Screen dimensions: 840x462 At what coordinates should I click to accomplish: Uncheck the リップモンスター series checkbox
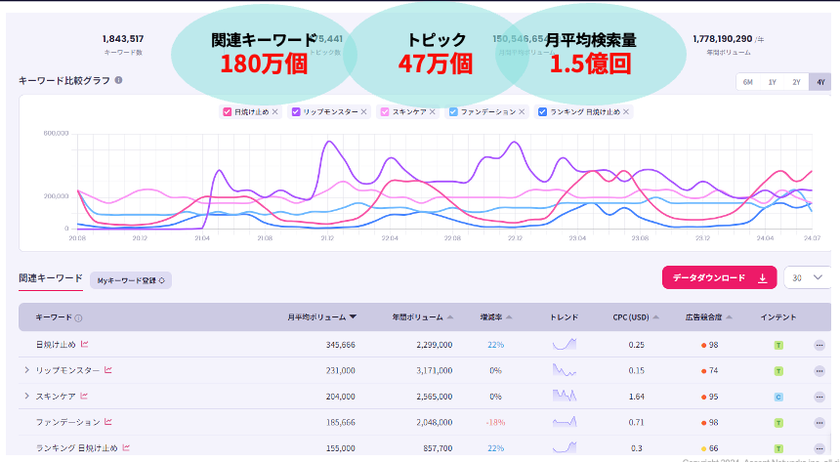pos(296,112)
